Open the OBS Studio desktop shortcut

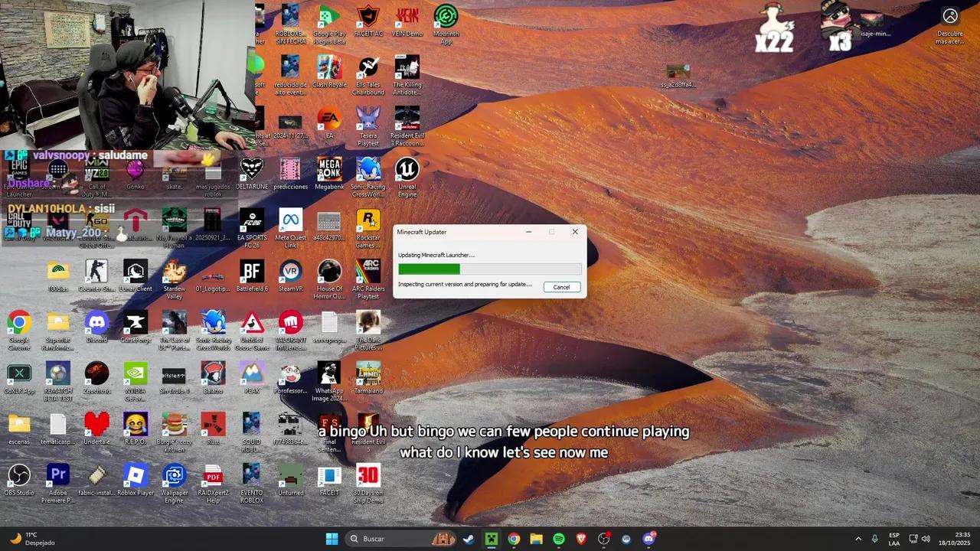coord(19,476)
